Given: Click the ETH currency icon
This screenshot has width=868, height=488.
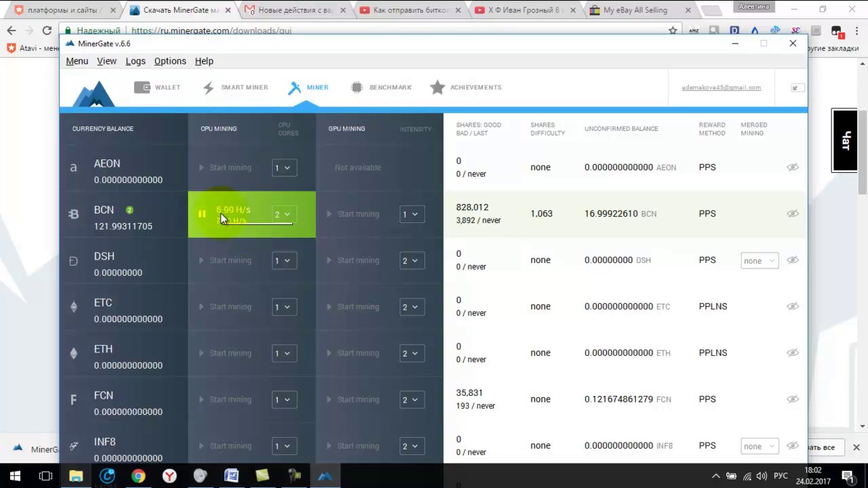Looking at the screenshot, I should [73, 353].
